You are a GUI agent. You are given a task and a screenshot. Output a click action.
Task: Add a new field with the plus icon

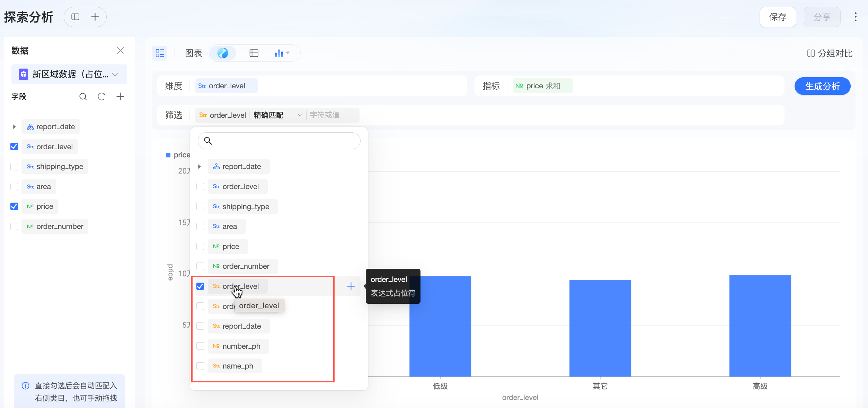pos(120,97)
